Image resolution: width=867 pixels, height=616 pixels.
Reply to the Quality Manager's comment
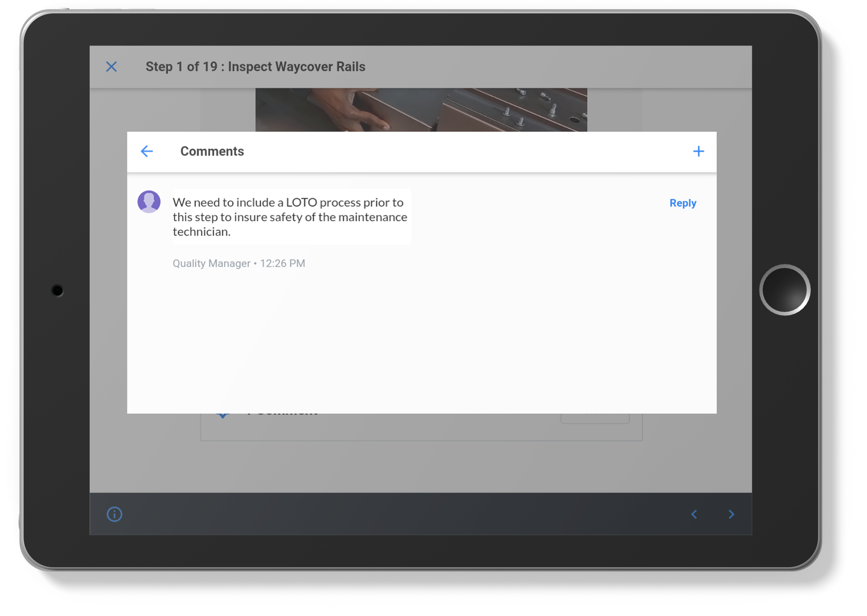pyautogui.click(x=683, y=203)
